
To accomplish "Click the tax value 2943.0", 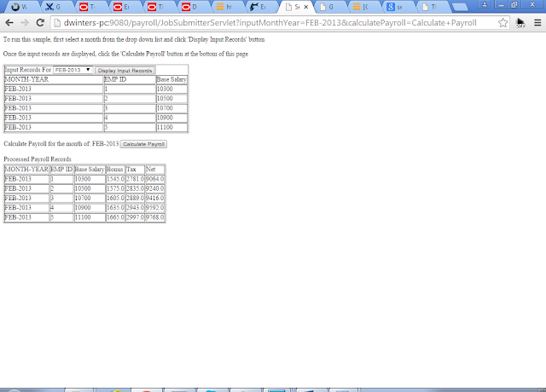I will (x=135, y=208).
